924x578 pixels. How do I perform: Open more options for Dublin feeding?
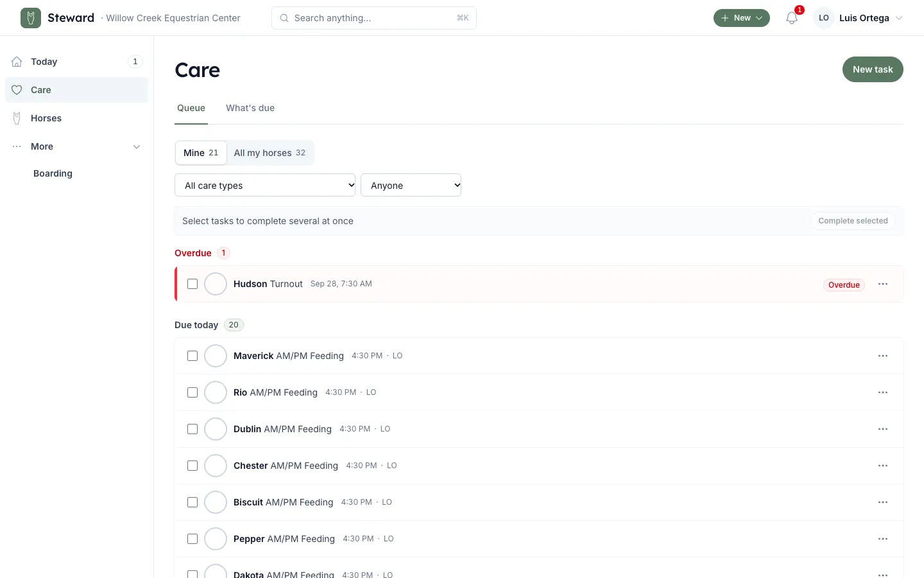883,429
